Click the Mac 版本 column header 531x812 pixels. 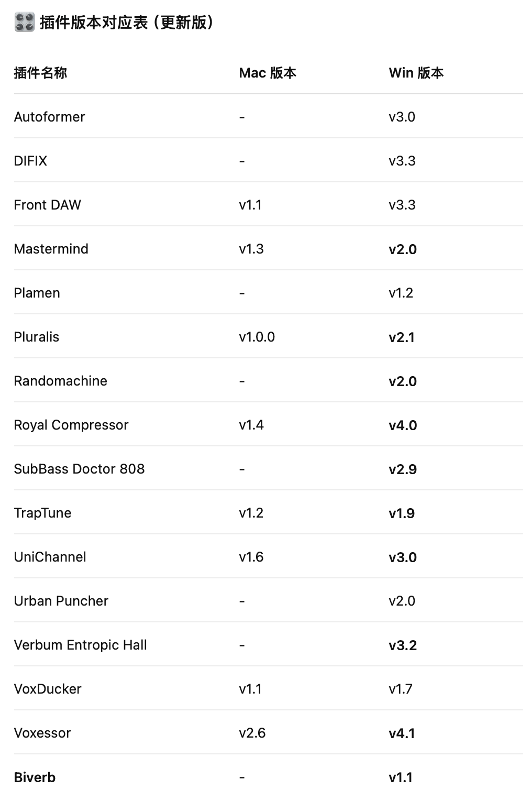[x=267, y=73]
